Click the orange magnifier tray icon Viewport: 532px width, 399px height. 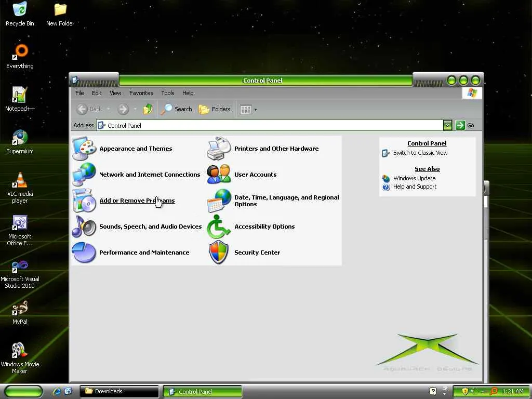pyautogui.click(x=494, y=391)
